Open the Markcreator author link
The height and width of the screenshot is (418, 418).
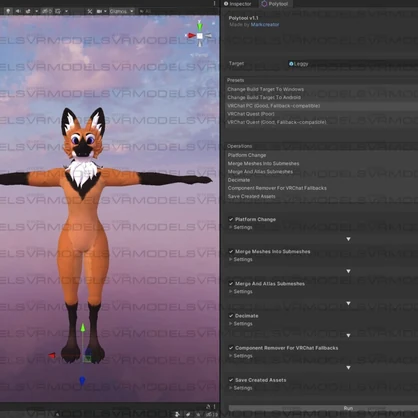point(265,25)
